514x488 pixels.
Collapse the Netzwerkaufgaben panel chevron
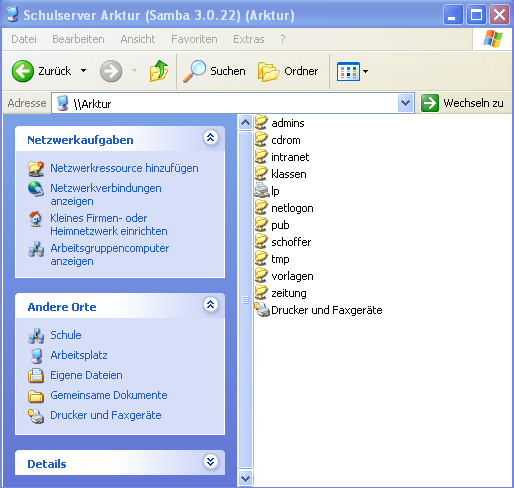click(211, 137)
